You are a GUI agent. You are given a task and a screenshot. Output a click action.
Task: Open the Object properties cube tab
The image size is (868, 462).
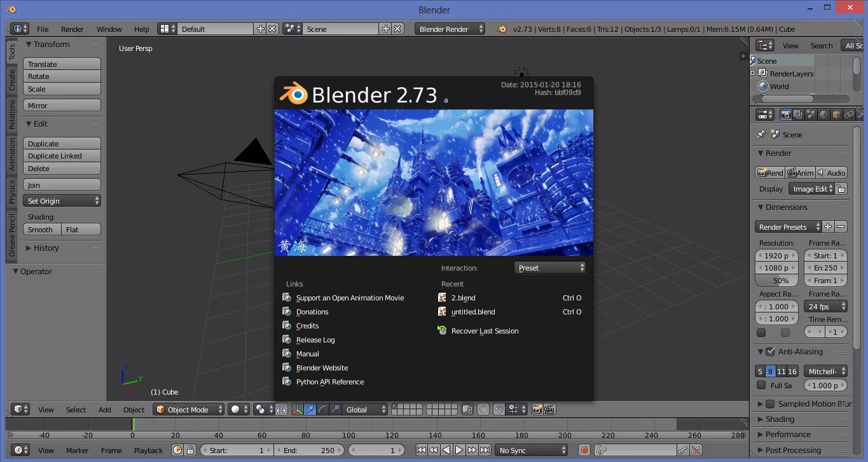[x=836, y=115]
